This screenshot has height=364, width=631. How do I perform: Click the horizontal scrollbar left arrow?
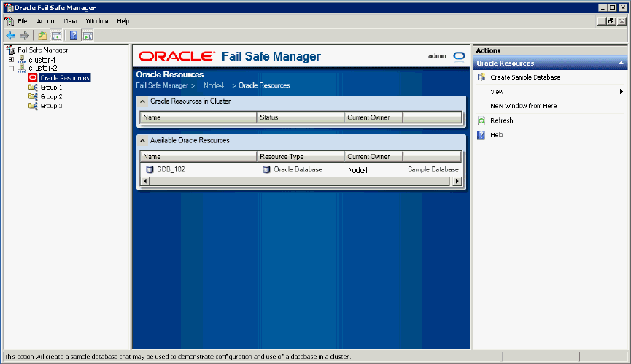(x=145, y=181)
